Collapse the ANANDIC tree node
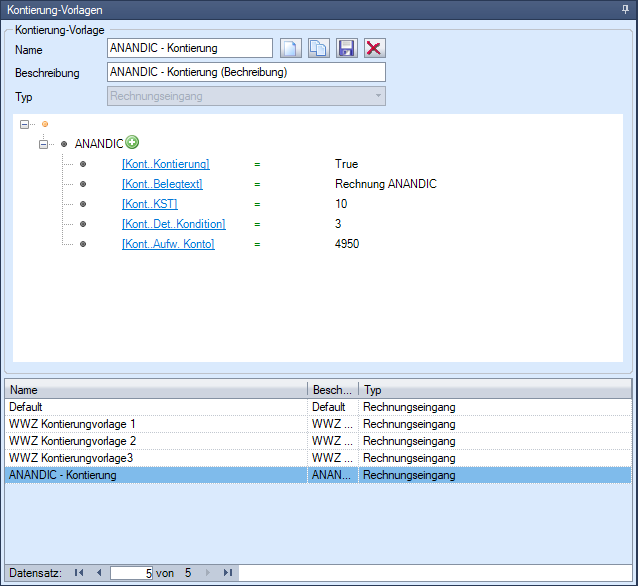Screen dimensions: 638x586 43,144
